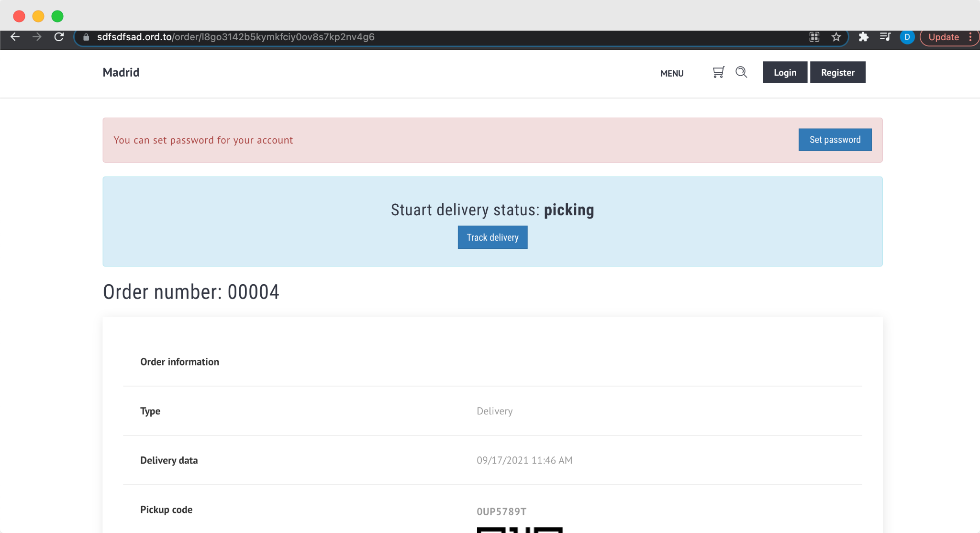
Task: Click the Set password button
Action: [x=835, y=140]
